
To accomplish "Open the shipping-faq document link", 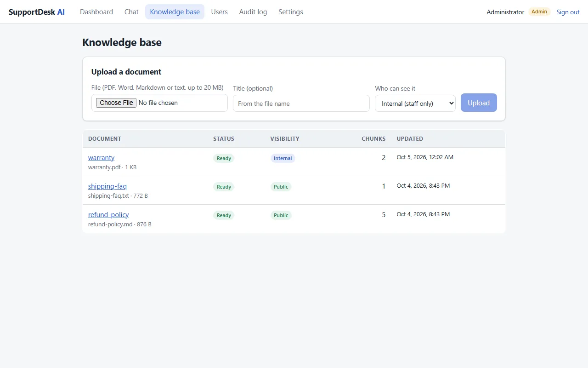I will [x=107, y=186].
